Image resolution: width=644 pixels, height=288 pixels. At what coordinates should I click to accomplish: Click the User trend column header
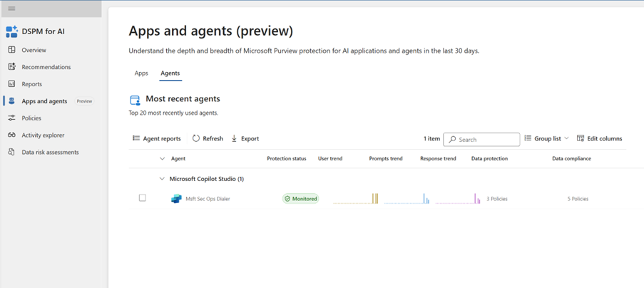330,159
